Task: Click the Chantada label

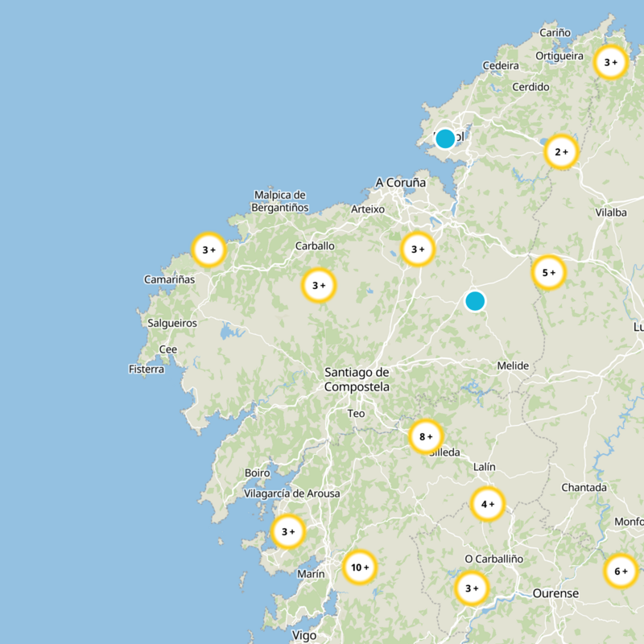Action: click(x=584, y=488)
